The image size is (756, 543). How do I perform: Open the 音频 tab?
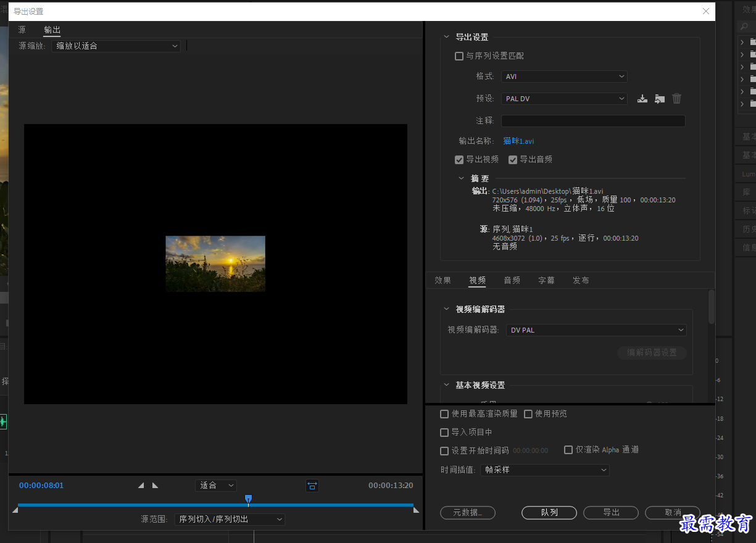pyautogui.click(x=512, y=280)
